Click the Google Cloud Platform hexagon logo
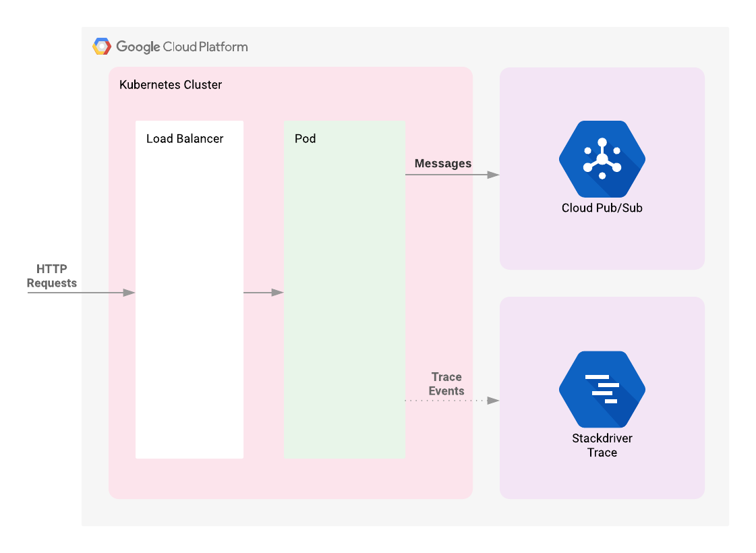756x553 pixels. (102, 47)
